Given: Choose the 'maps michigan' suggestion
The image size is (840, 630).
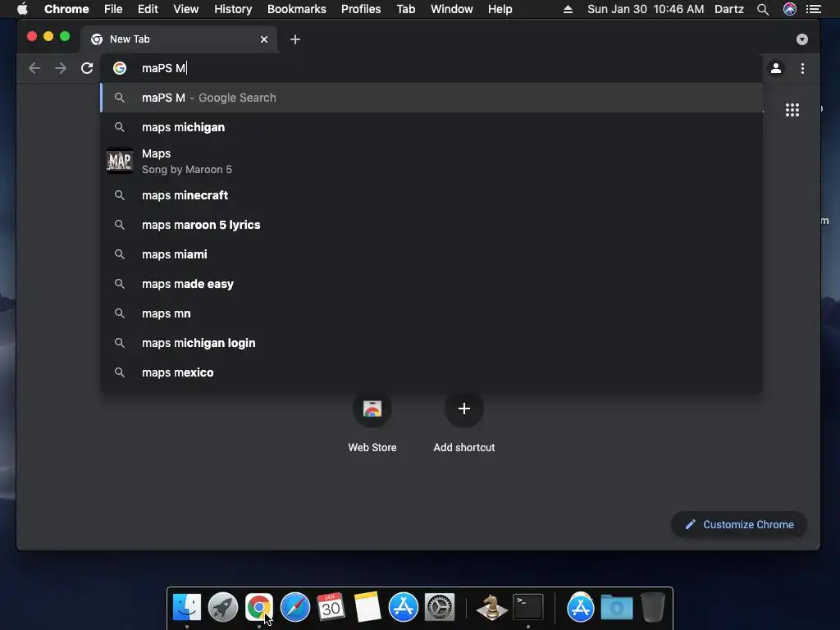Looking at the screenshot, I should pyautogui.click(x=431, y=127).
